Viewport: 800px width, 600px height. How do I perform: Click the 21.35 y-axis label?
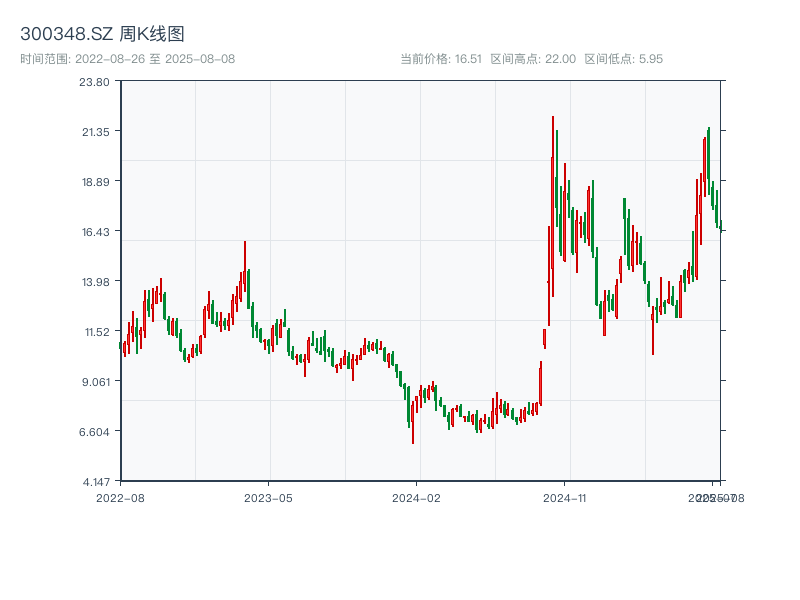[x=96, y=132]
